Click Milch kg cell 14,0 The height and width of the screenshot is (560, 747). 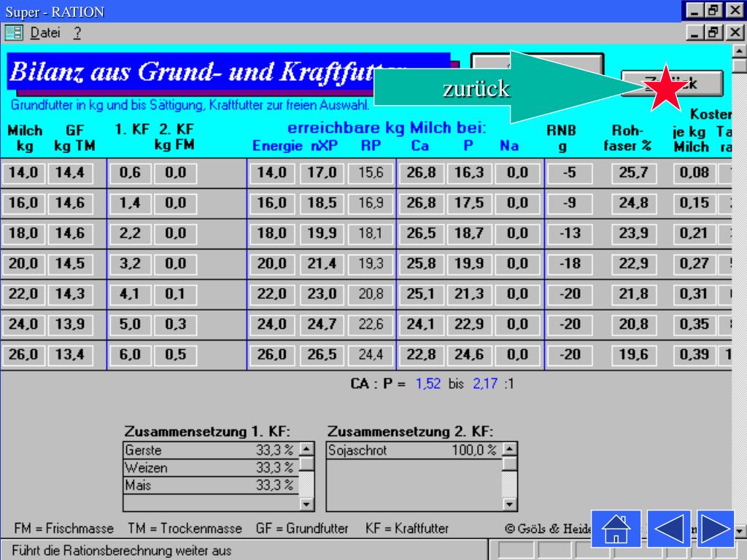[x=23, y=172]
